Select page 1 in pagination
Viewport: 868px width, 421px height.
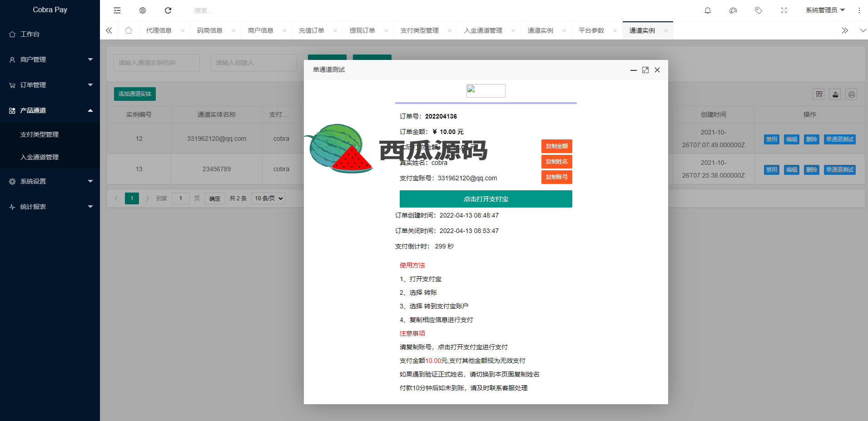point(132,198)
